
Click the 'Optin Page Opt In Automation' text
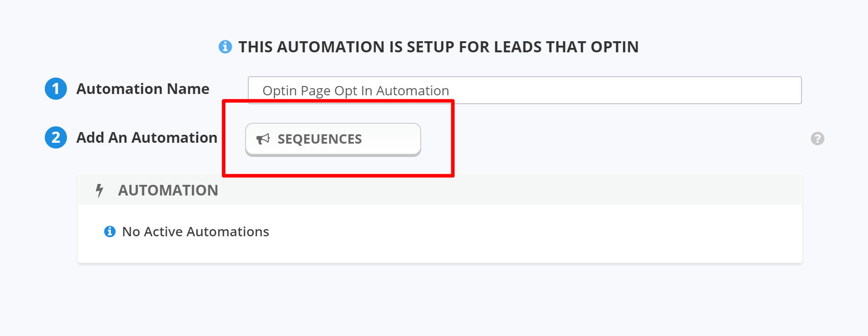pos(356,91)
